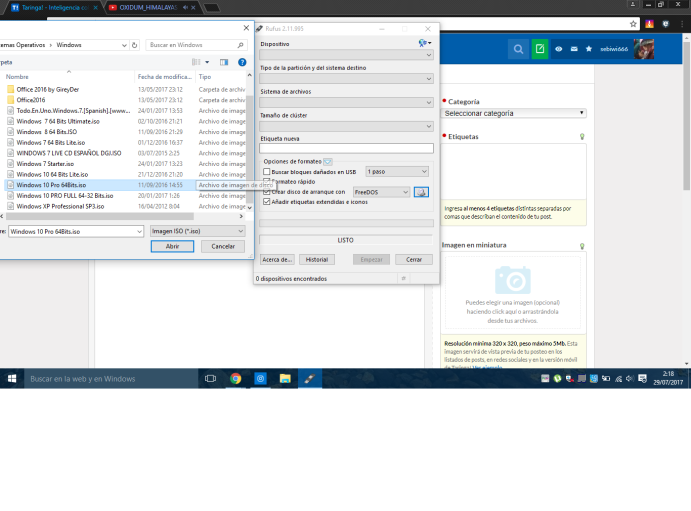Image resolution: width=691 pixels, height=511 pixels.
Task: Click the lightbulb hint icon next to Etiquetas
Action: point(582,137)
